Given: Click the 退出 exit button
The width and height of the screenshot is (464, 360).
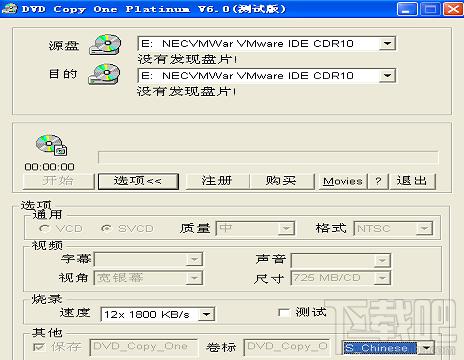Looking at the screenshot, I should [x=412, y=181].
